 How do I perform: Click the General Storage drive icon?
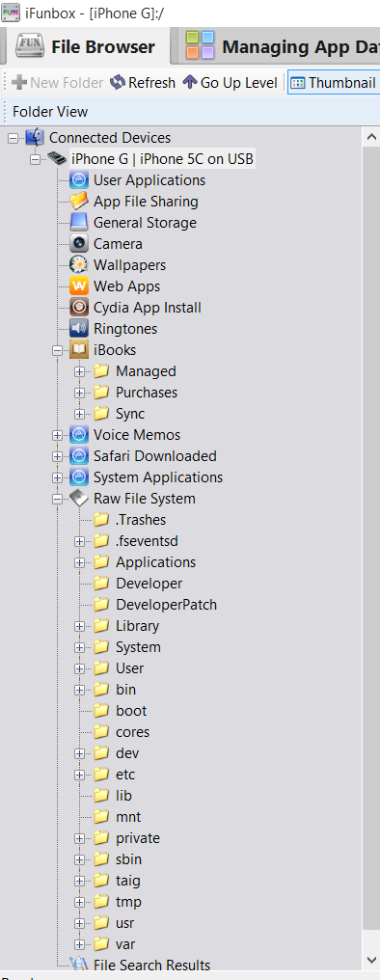(x=79, y=223)
